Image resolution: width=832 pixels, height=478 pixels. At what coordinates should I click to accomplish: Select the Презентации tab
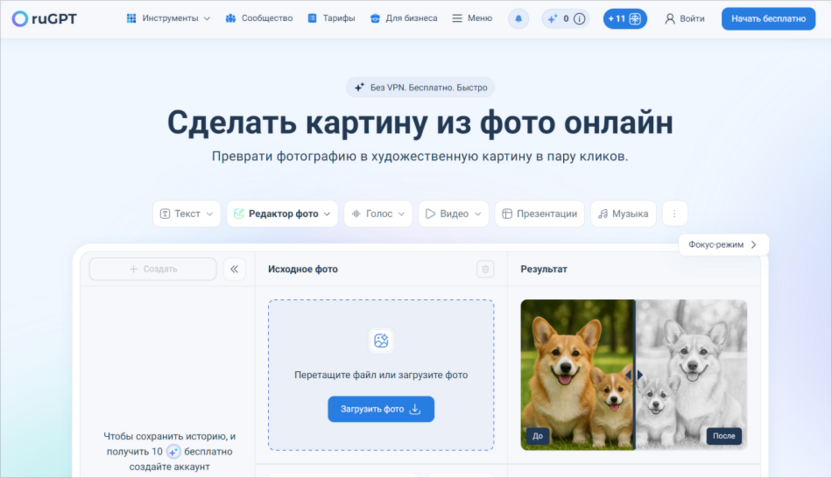coord(540,214)
